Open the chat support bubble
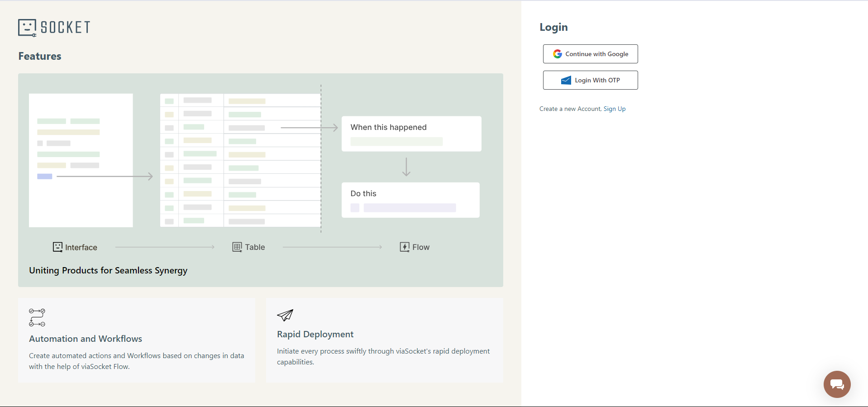868x407 pixels. [837, 384]
